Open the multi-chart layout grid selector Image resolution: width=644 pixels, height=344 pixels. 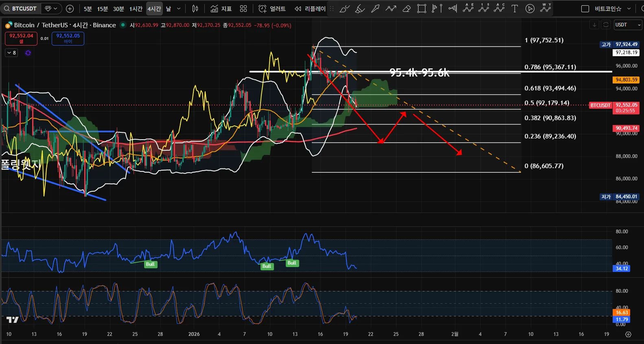pos(243,9)
